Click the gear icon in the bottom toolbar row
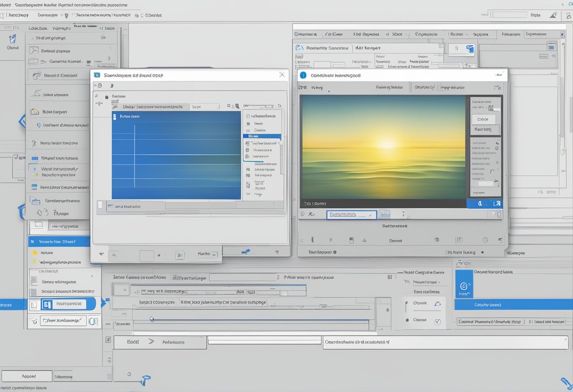The image size is (573, 392). point(485,240)
